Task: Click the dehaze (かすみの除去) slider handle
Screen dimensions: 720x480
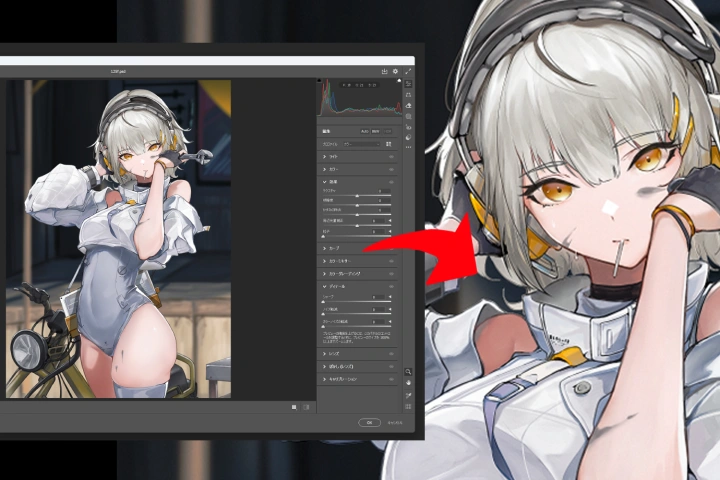Action: [x=357, y=215]
